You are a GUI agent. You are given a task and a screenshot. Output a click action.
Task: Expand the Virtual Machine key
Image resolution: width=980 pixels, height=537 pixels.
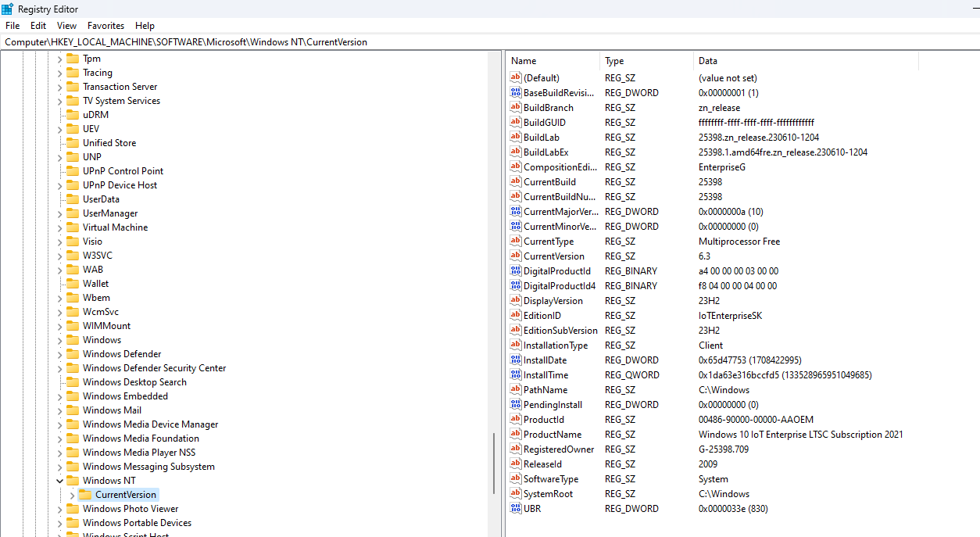59,227
